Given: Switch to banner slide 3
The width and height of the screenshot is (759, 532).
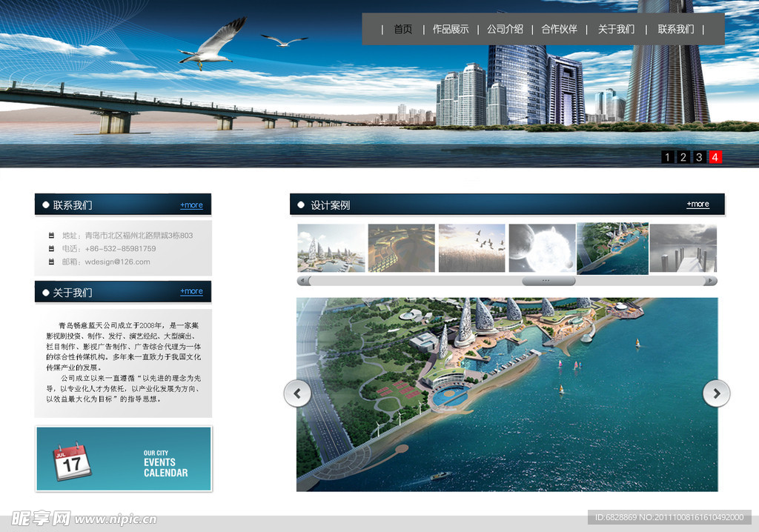Looking at the screenshot, I should click(x=699, y=157).
